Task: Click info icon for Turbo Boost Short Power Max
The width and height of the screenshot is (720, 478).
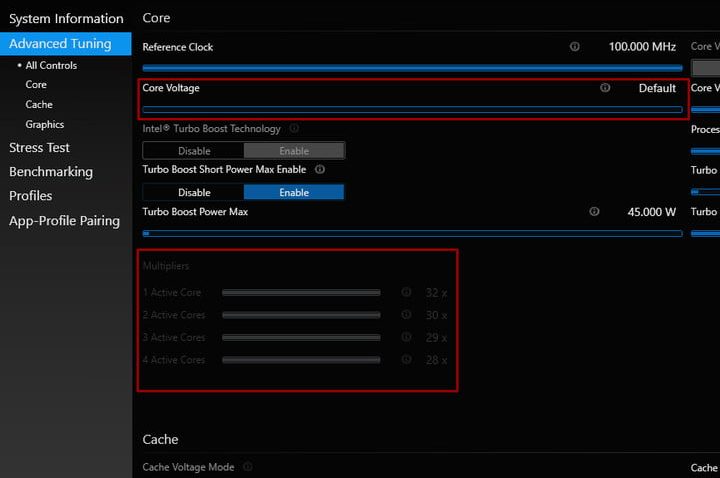Action: [x=320, y=169]
